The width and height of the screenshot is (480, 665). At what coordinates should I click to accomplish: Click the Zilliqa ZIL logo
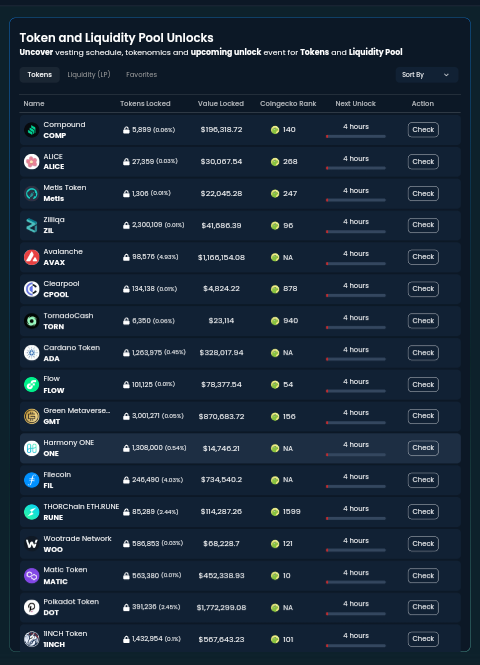31,225
